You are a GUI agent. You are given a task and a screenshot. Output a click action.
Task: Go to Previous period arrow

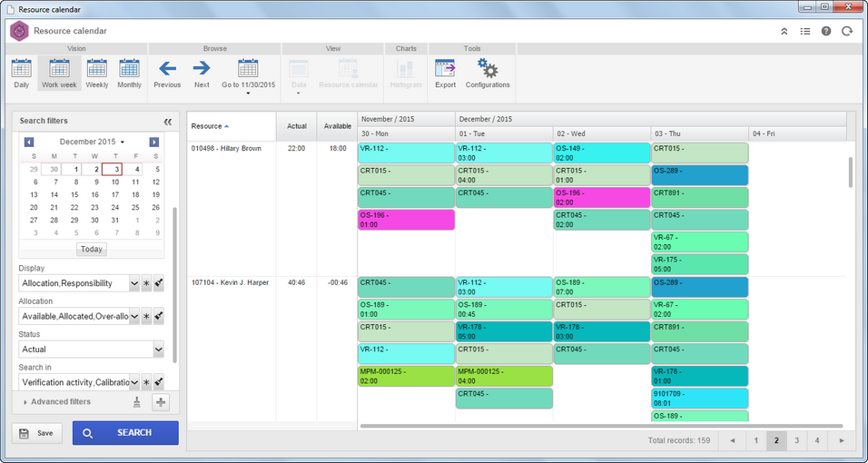tap(167, 74)
